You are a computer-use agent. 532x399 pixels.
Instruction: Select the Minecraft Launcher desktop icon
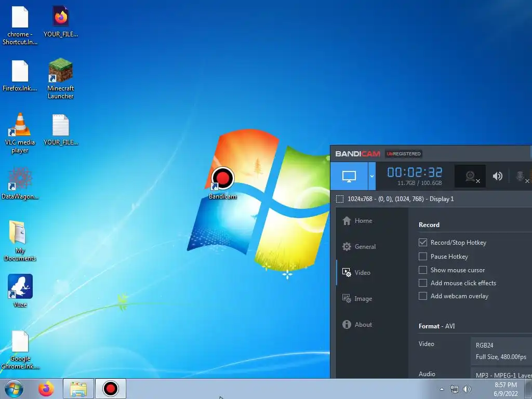click(61, 79)
